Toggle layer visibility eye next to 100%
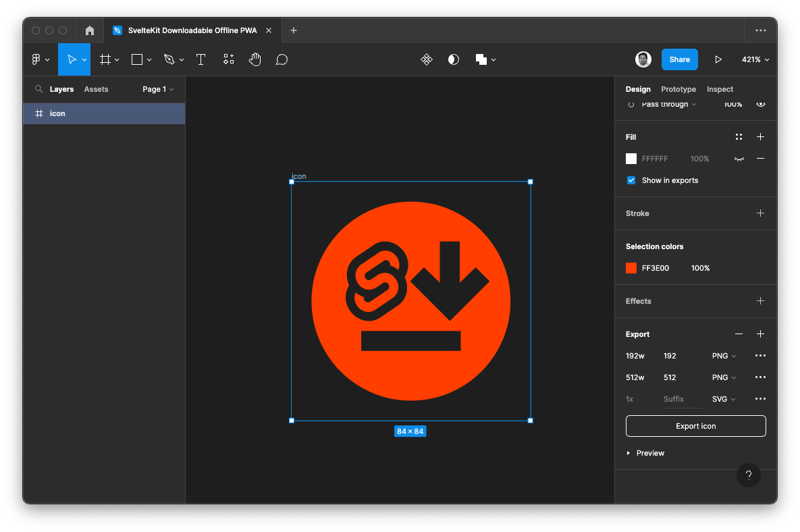Viewport: 800px width, 532px height. tap(761, 104)
